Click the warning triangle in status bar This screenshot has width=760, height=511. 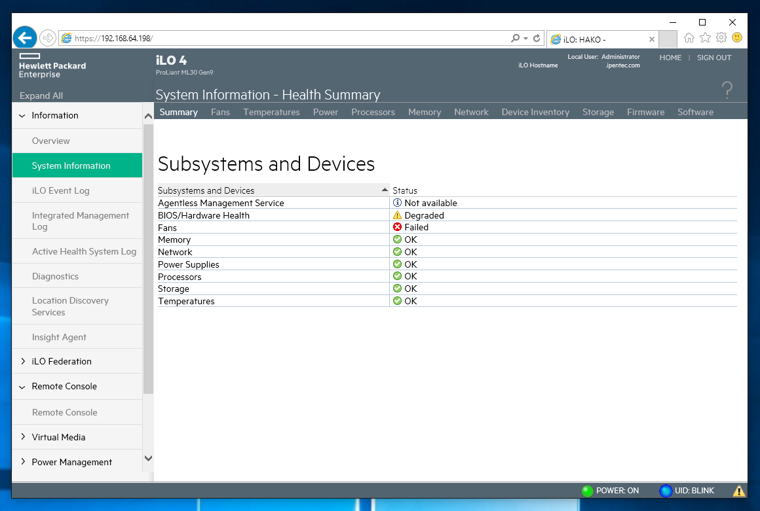[x=739, y=491]
